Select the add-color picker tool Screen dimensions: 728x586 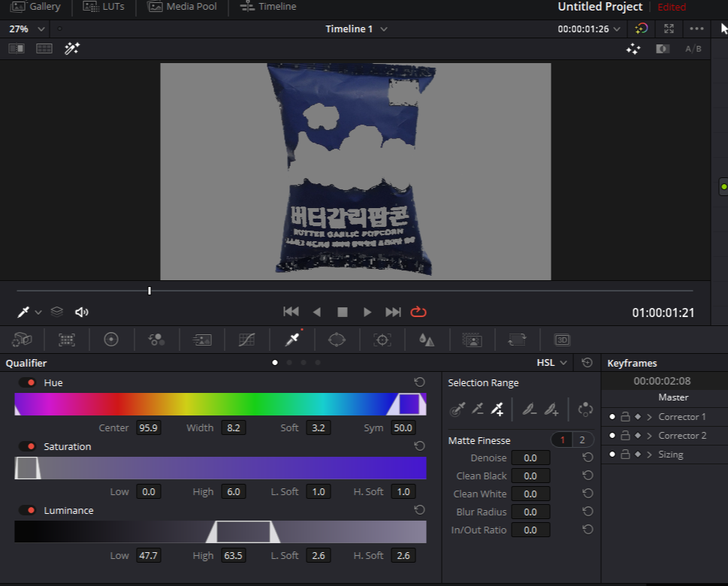[x=497, y=409]
